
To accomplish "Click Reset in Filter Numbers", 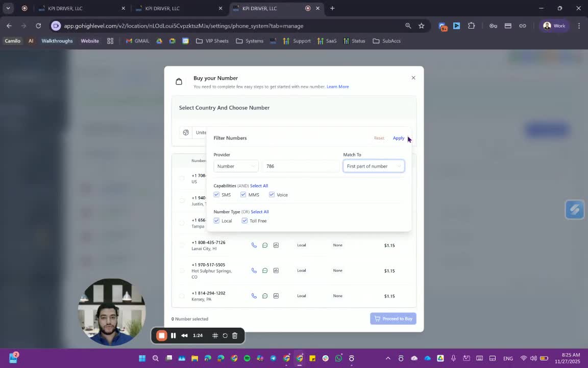I will 379,138.
